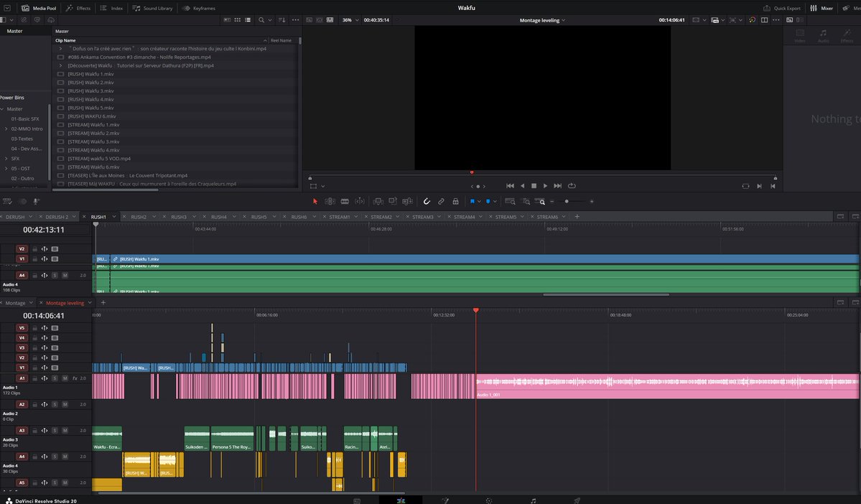Disable the V1 video track in Montage leveling
861x504 pixels.
tap(55, 368)
